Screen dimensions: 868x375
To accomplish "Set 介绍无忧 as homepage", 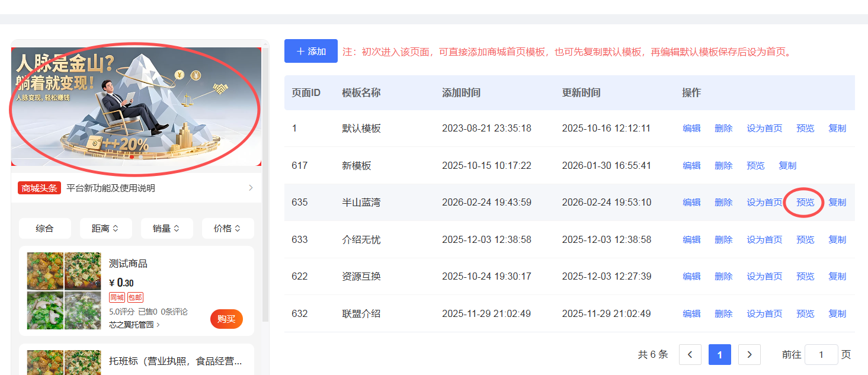I will click(x=764, y=239).
